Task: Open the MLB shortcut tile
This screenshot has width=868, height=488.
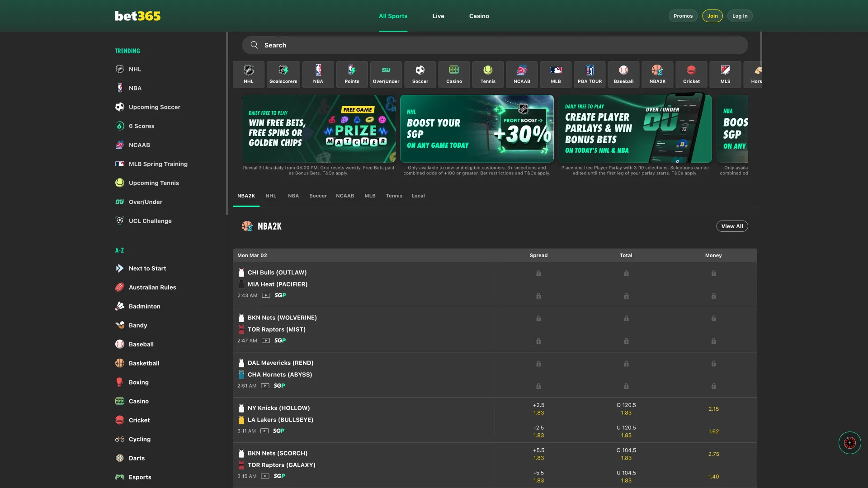Action: tap(556, 74)
